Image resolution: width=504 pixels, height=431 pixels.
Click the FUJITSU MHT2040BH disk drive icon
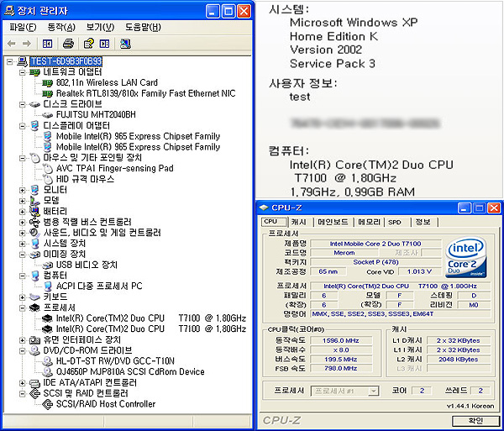coord(47,115)
